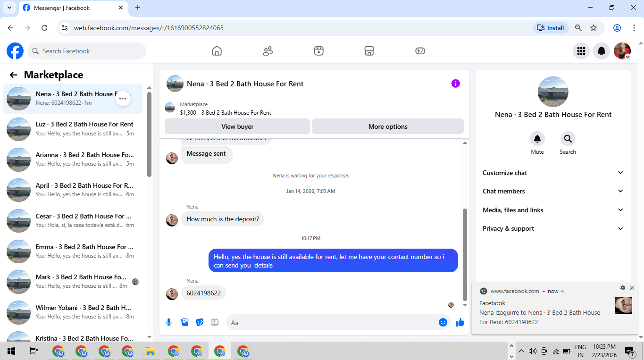Expand Media, files and links section

(x=553, y=210)
